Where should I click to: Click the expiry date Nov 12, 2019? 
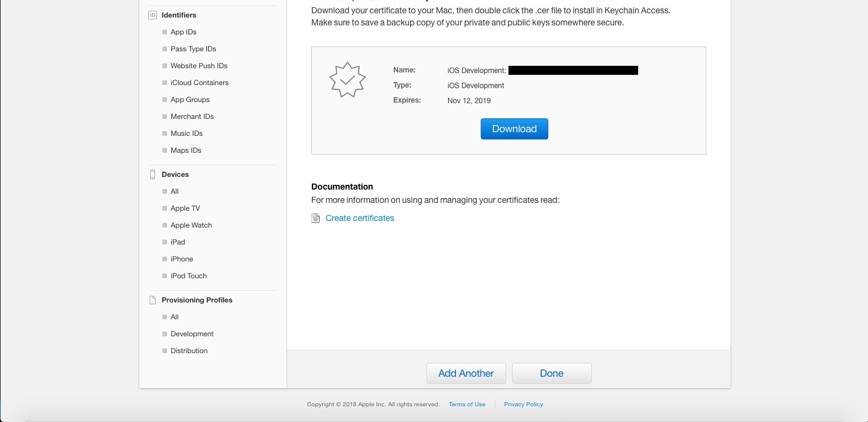(469, 101)
